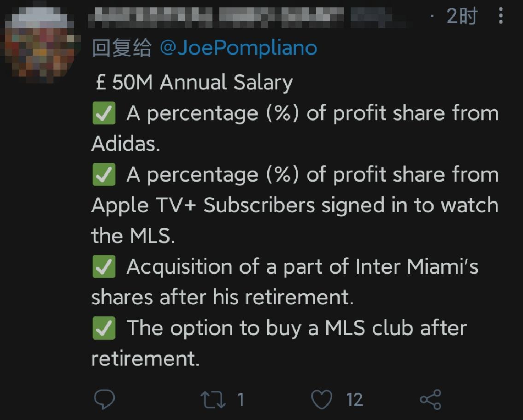
Task: Click the green checkmark beside the Adidas line
Action: tap(104, 114)
